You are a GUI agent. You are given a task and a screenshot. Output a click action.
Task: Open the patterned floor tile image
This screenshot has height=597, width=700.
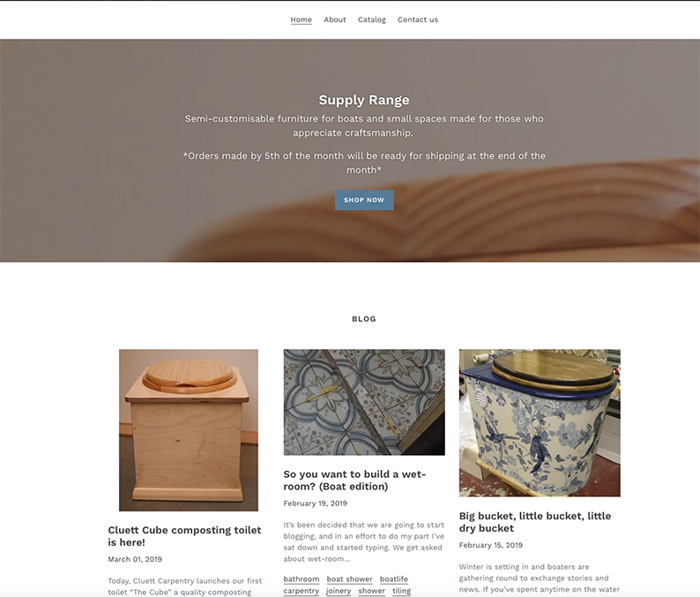tap(364, 402)
